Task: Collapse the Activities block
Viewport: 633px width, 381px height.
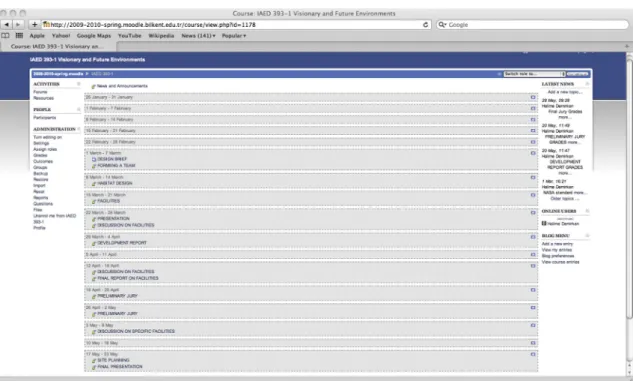Action: 79,84
